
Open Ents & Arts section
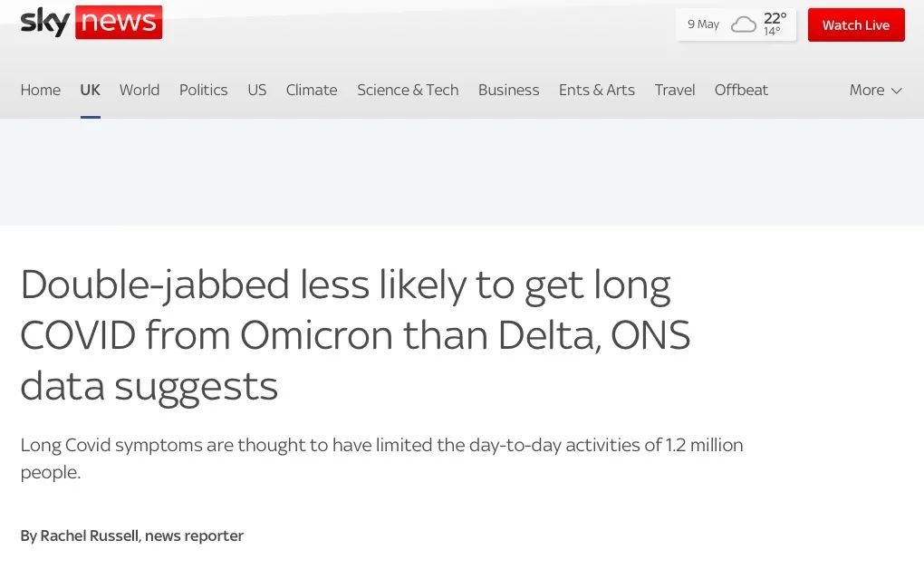(596, 90)
